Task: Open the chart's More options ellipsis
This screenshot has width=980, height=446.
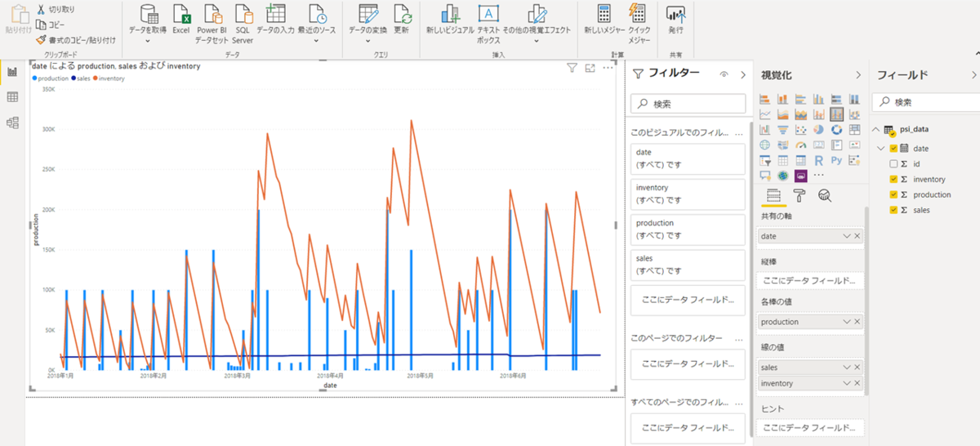Action: click(608, 69)
